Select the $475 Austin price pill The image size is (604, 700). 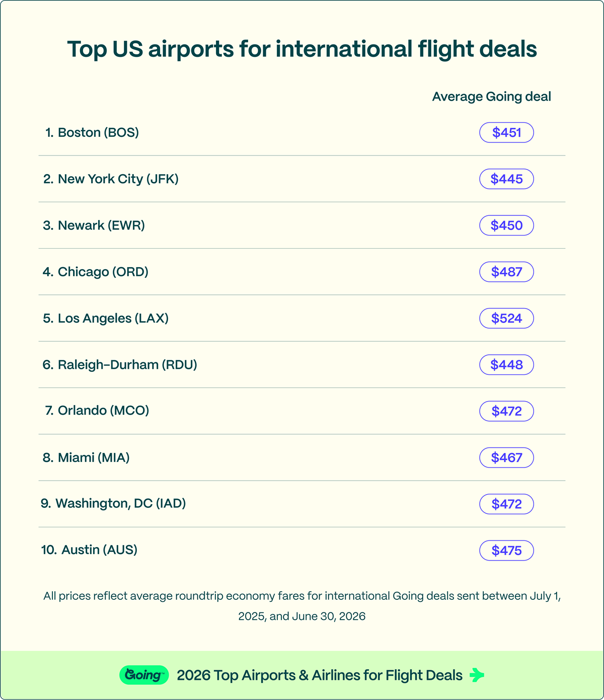click(506, 550)
